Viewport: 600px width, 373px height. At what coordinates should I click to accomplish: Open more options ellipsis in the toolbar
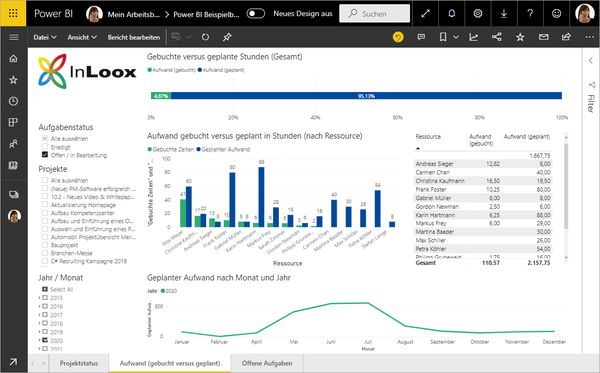[589, 37]
